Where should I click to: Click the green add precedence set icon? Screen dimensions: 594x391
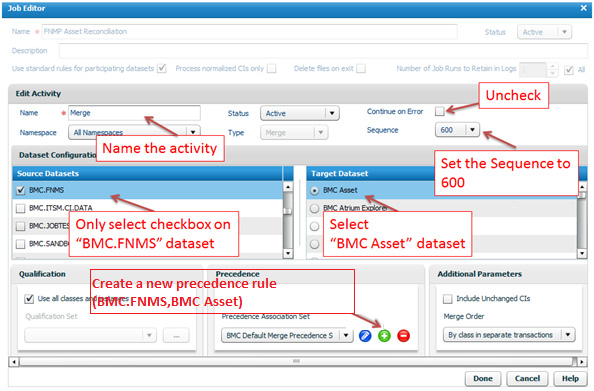pos(384,336)
